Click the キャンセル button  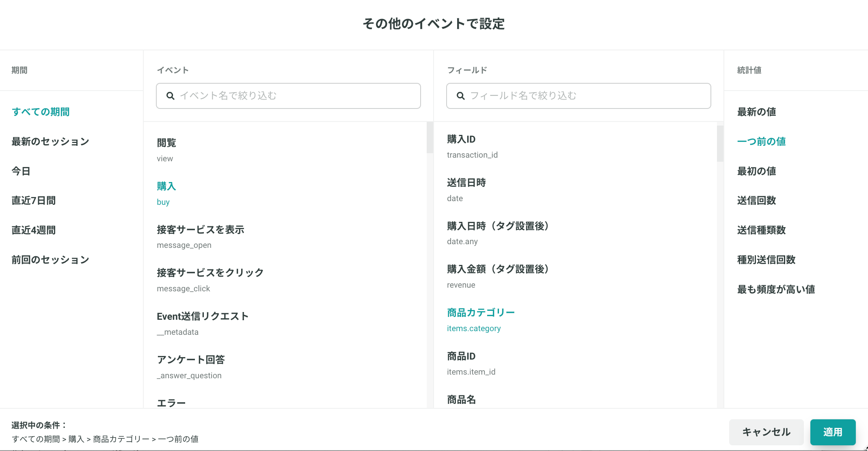[x=767, y=432]
